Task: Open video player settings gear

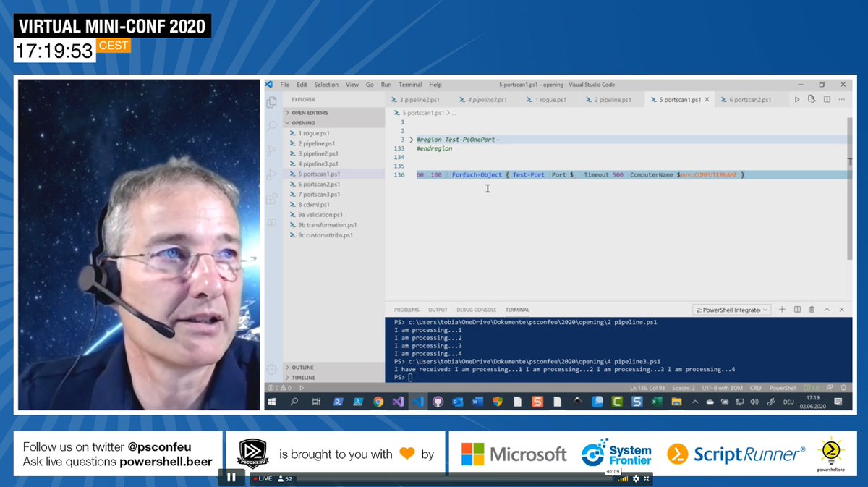Action: [637, 478]
